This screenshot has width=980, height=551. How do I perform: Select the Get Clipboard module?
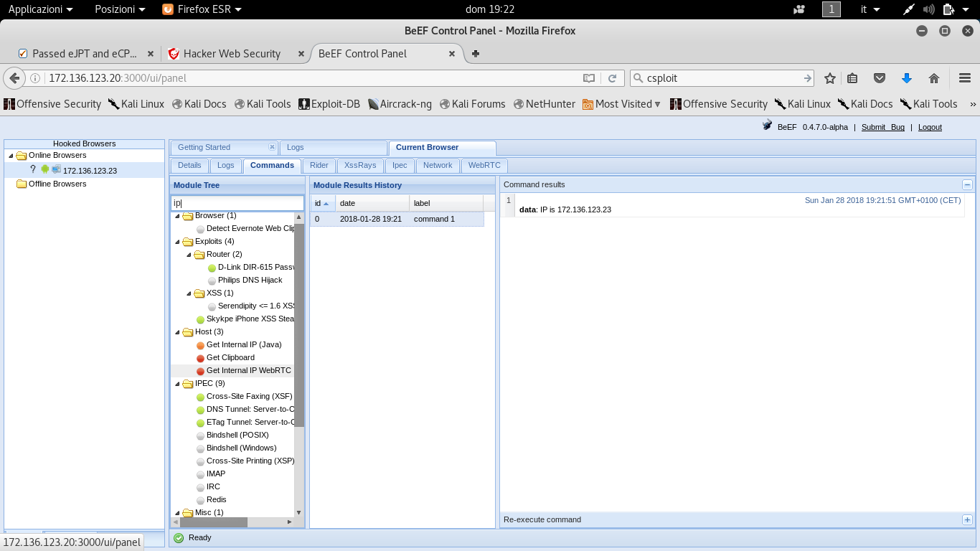[230, 357]
